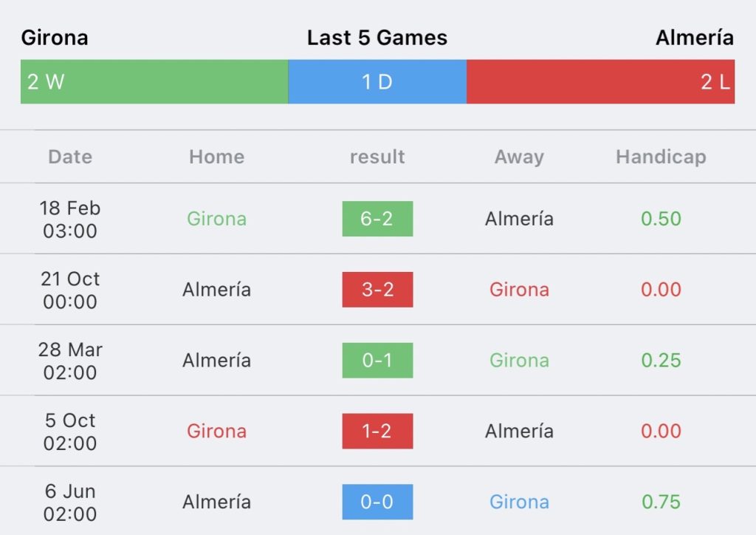Image resolution: width=756 pixels, height=535 pixels.
Task: Select the green 0-1 result badge
Action: 377,361
